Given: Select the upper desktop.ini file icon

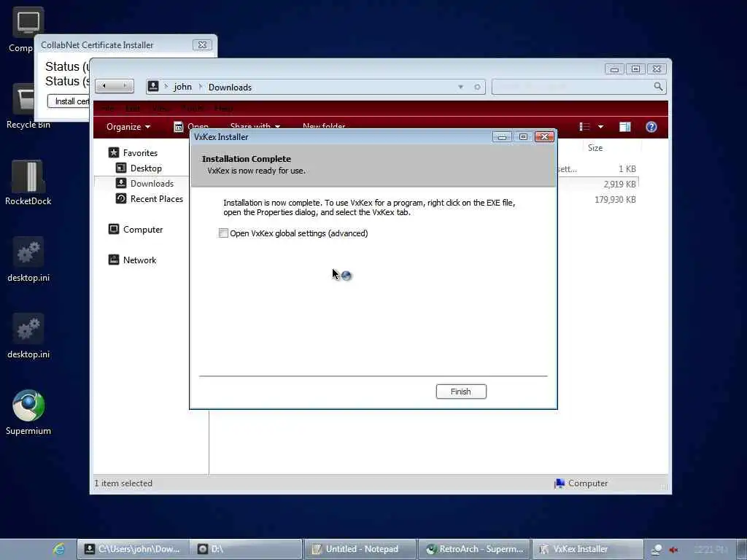Looking at the screenshot, I should [28, 260].
